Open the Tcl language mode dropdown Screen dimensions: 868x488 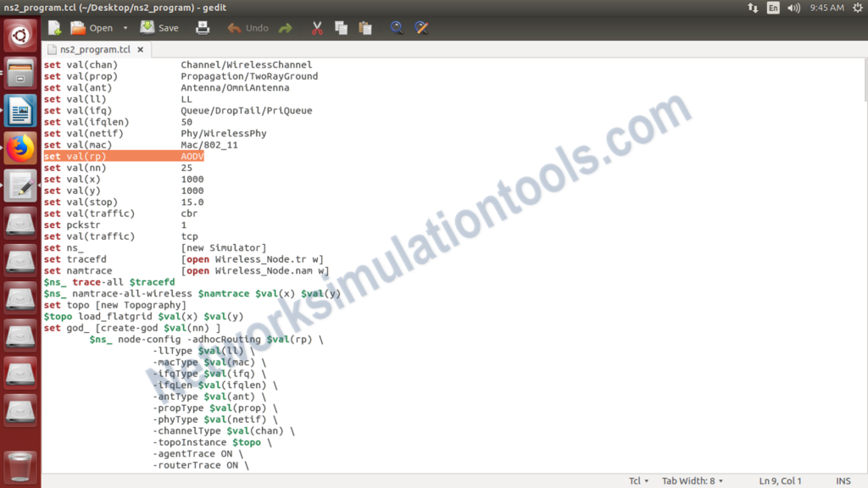(x=638, y=480)
